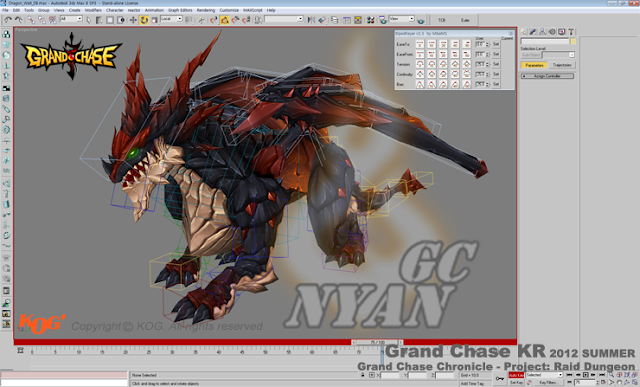Image resolution: width=640 pixels, height=387 pixels.
Task: Click the Rectangular Selection Region icon
Action: pos(110,20)
